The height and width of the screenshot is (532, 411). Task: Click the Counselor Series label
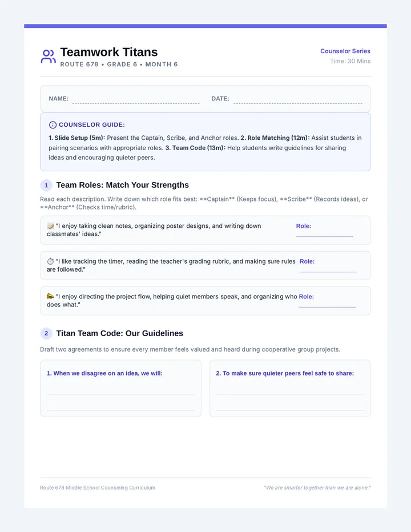[345, 51]
